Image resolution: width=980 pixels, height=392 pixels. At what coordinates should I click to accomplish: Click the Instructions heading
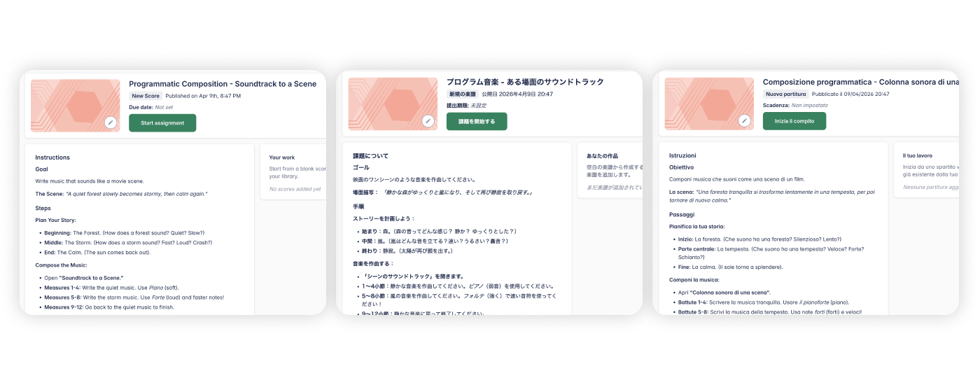coord(52,157)
